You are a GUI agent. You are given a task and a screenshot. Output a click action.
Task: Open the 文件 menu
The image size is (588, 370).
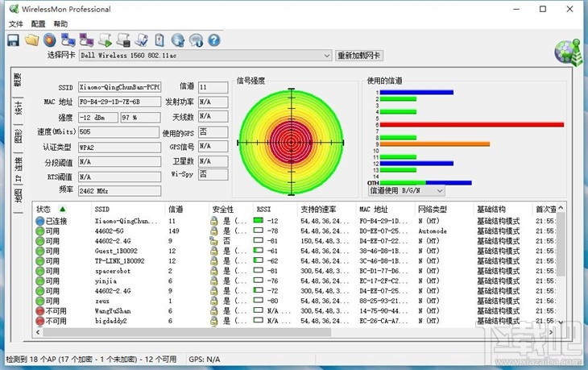(16, 24)
